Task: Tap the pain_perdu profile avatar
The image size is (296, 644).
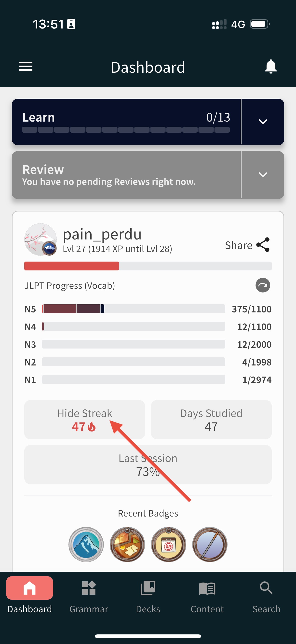Action: click(x=40, y=239)
